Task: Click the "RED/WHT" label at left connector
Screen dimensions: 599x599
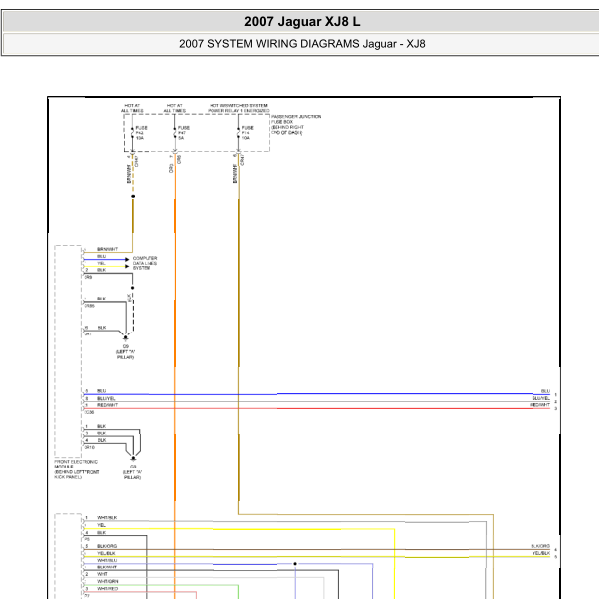Action: 107,405
